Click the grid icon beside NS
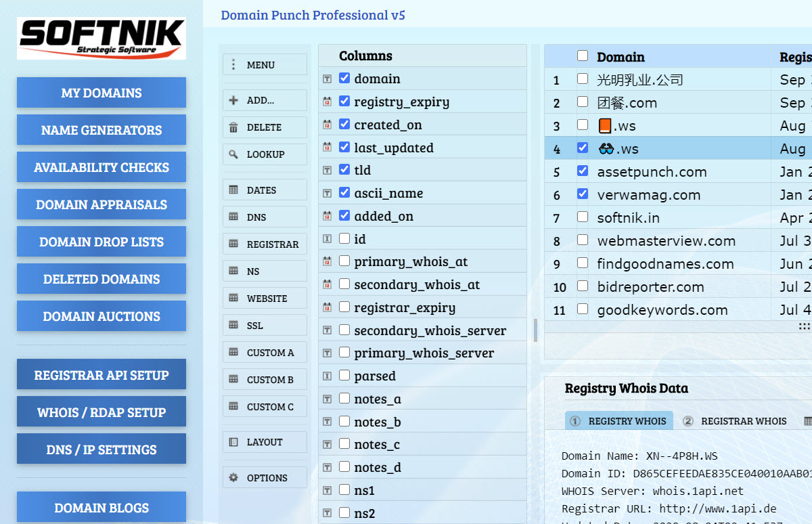812x524 pixels. coord(233,271)
